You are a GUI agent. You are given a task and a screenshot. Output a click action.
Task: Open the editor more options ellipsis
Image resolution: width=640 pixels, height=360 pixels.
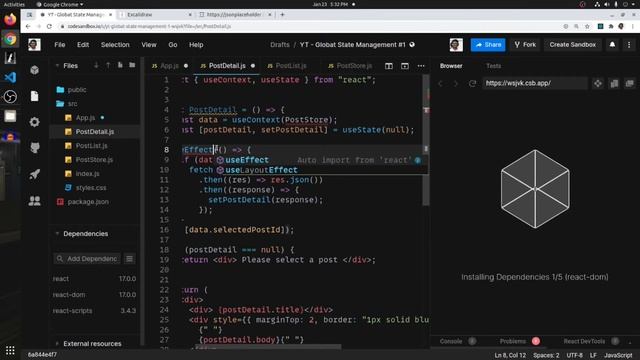coord(421,66)
